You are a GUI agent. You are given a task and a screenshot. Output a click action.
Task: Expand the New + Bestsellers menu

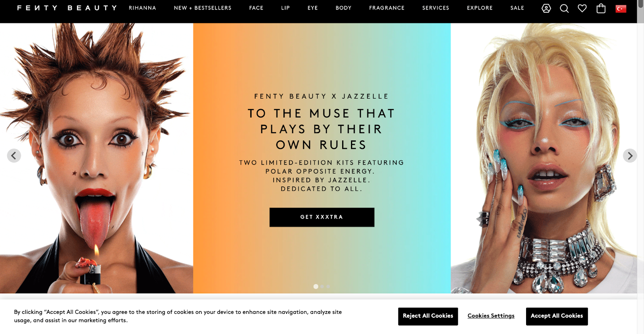tap(203, 8)
